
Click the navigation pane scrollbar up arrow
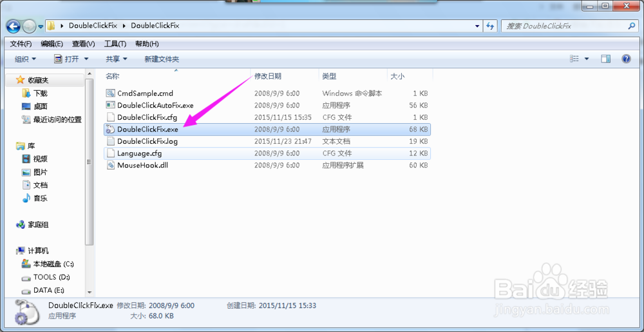pos(90,73)
